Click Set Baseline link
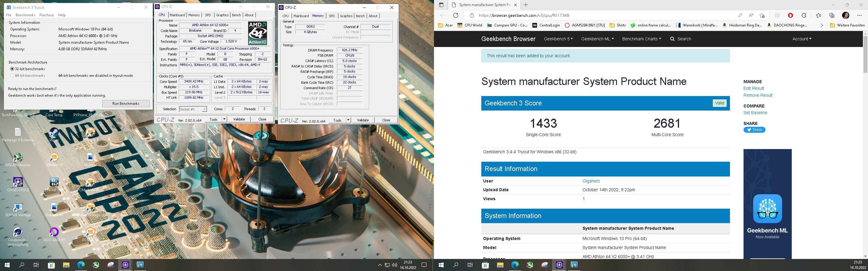This screenshot has height=271, width=868. coord(755,113)
